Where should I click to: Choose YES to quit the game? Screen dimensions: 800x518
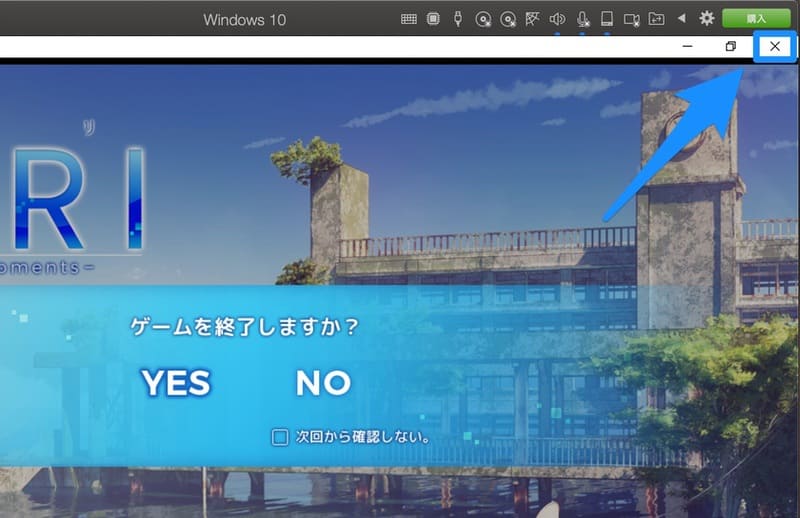176,383
